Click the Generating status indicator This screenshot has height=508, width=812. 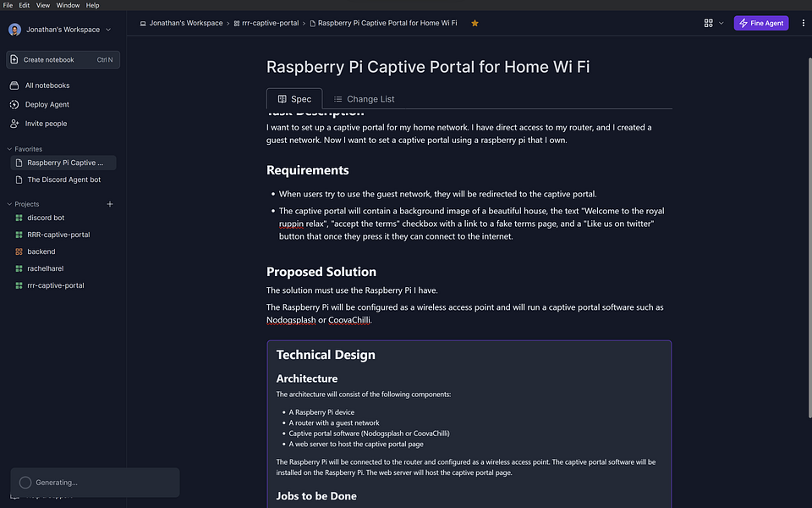click(x=95, y=483)
